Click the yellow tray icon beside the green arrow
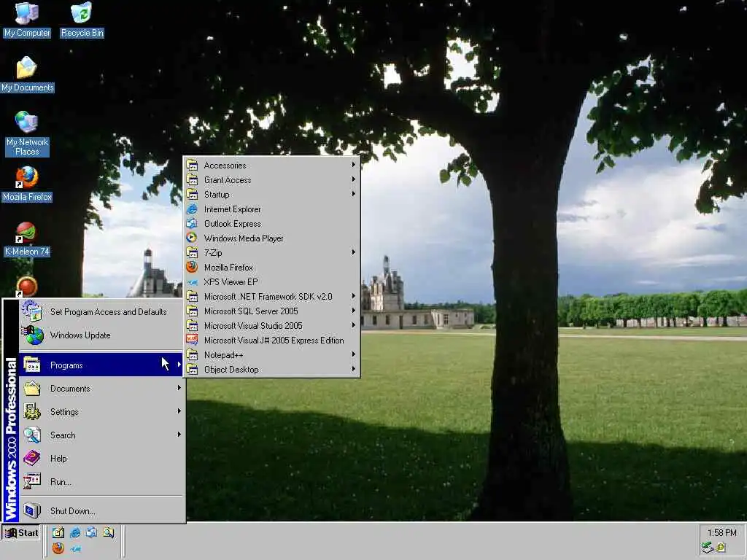Image resolution: width=747 pixels, height=560 pixels. point(721,548)
